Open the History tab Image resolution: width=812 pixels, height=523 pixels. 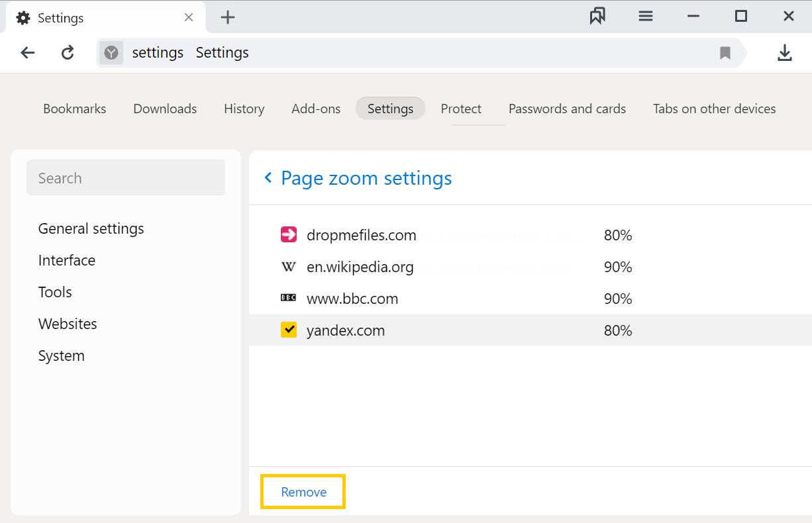click(x=244, y=109)
